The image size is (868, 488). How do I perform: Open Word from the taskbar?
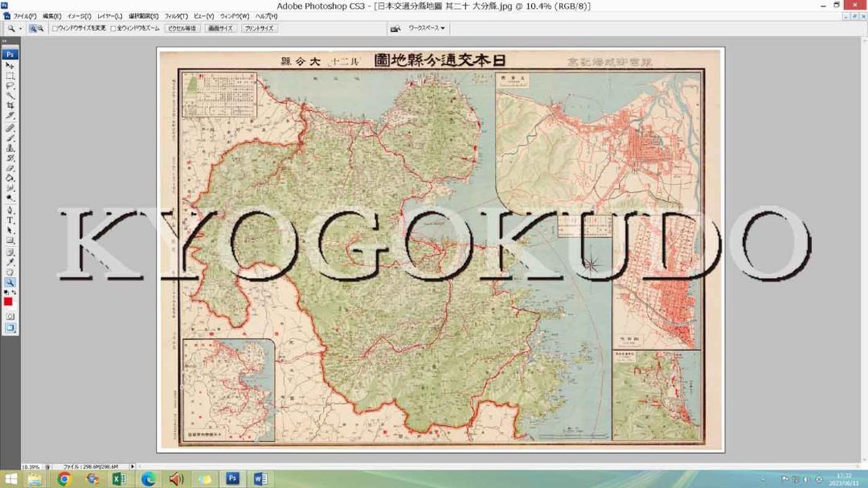pyautogui.click(x=260, y=479)
